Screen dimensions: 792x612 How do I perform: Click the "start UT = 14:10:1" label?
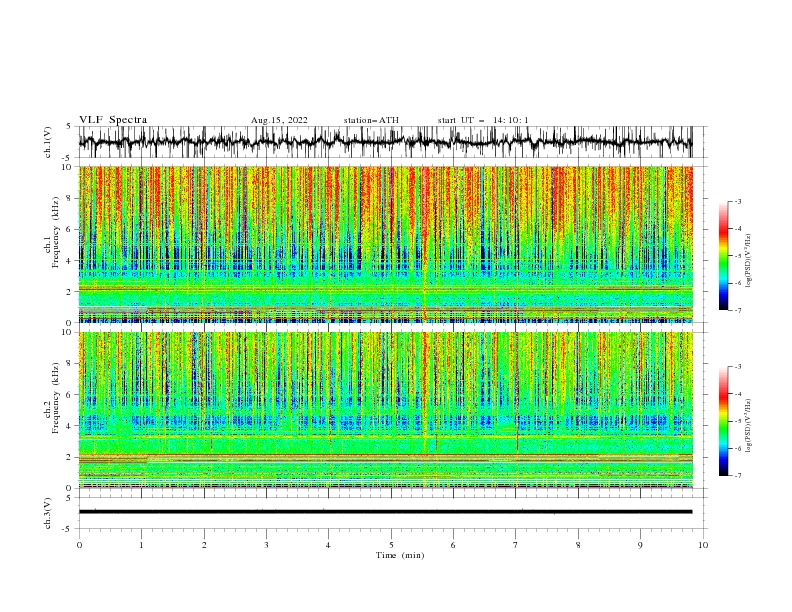pyautogui.click(x=483, y=120)
